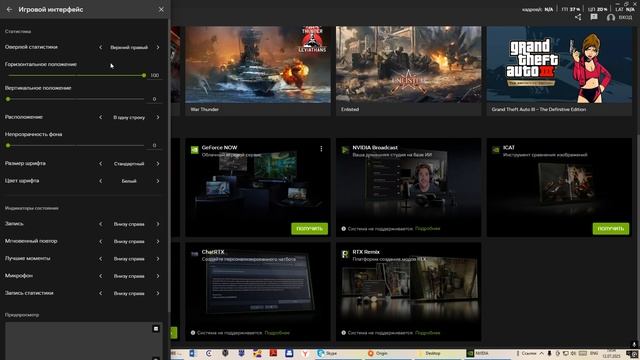
Task: Click the Горизонтальное положение slider handle
Action: point(144,76)
